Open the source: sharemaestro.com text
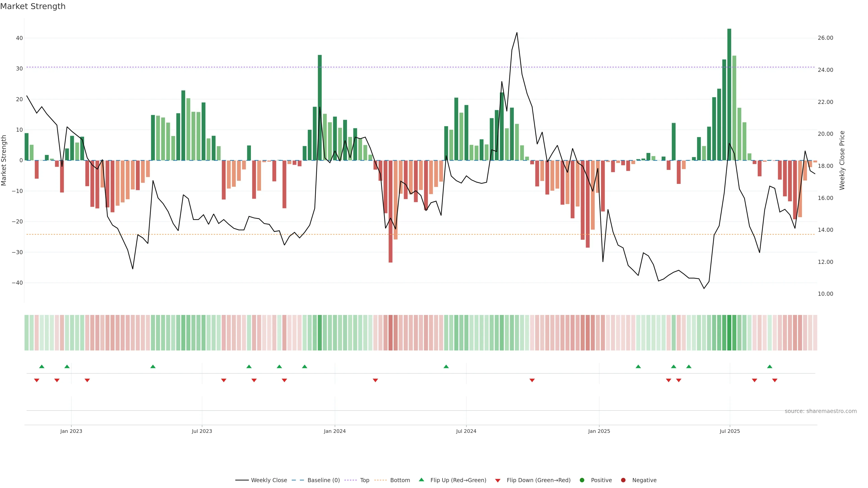The height and width of the screenshot is (488, 868). [821, 411]
